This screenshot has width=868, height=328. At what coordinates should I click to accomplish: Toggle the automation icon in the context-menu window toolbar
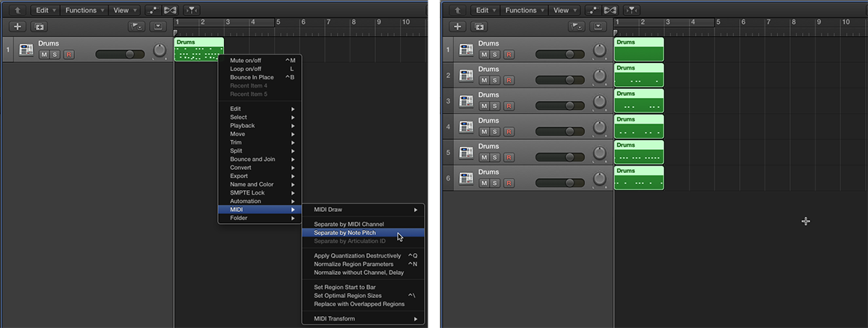click(152, 10)
